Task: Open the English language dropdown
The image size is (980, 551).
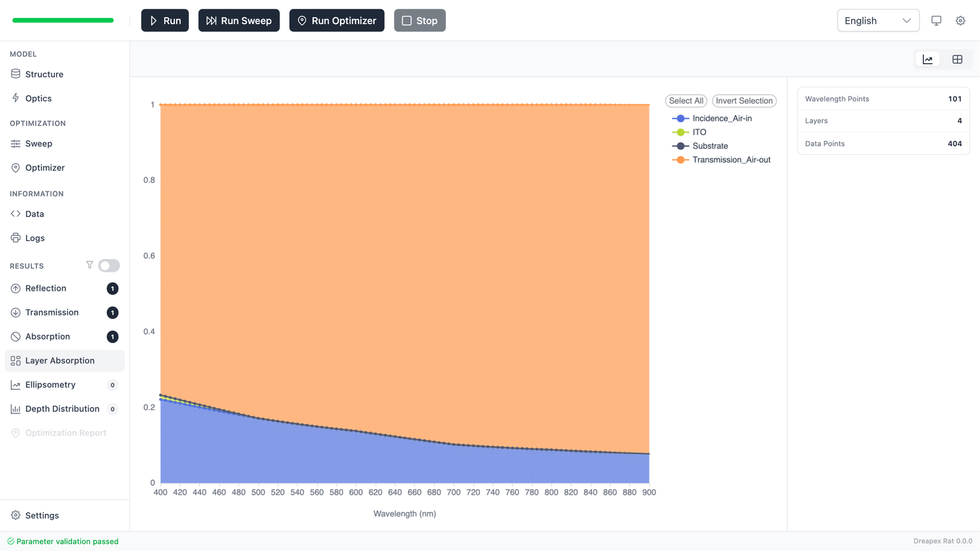Action: pos(877,20)
